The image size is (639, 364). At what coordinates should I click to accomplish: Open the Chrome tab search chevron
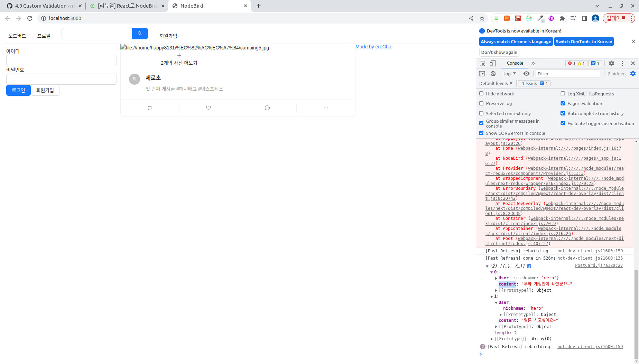[x=597, y=6]
